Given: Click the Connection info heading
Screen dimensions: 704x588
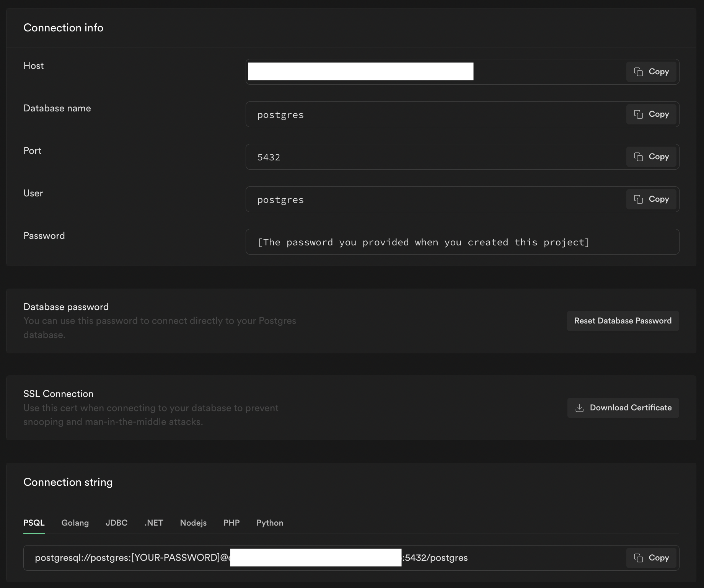Looking at the screenshot, I should coord(63,28).
